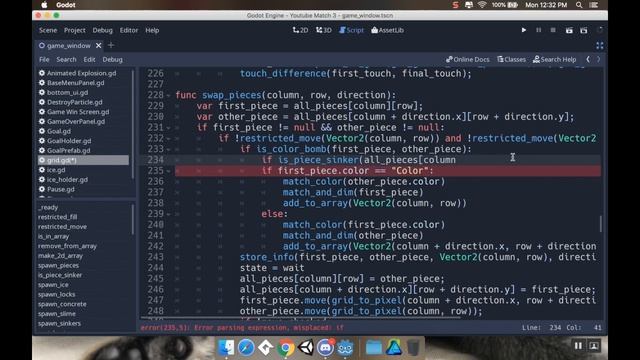Open the Scene menu
Viewport: 640px width, 360px height.
pyautogui.click(x=48, y=30)
